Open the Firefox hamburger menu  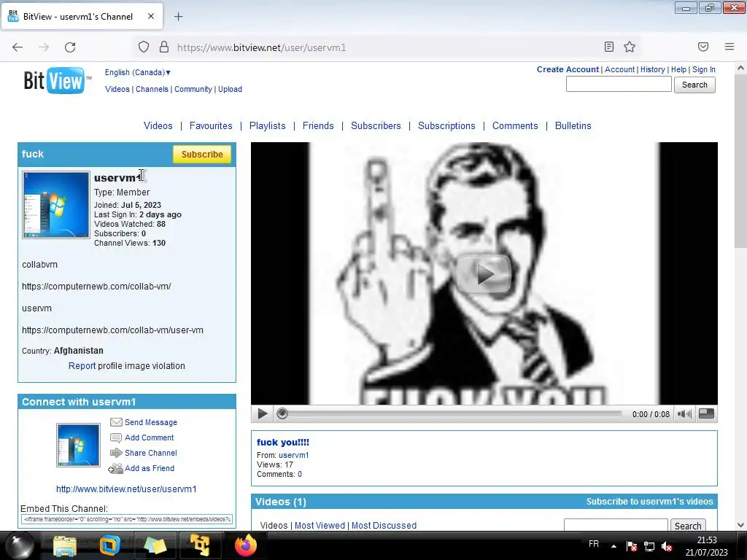point(729,47)
